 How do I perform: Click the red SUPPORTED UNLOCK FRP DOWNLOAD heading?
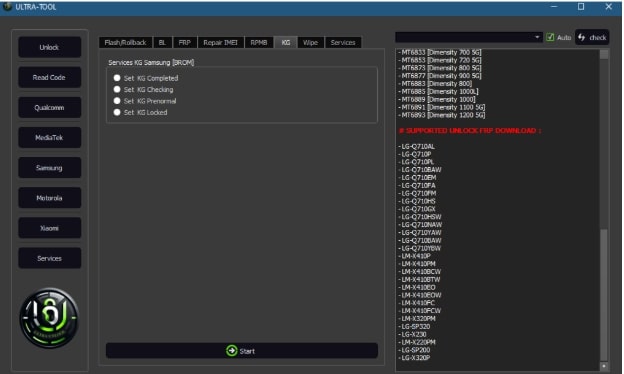[x=470, y=131]
